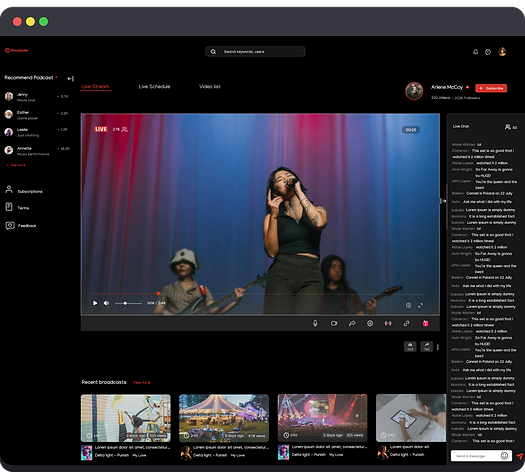Open the tablet drawing broadcast thumbnail
Viewport: 525px width, 472px height.
click(411, 418)
